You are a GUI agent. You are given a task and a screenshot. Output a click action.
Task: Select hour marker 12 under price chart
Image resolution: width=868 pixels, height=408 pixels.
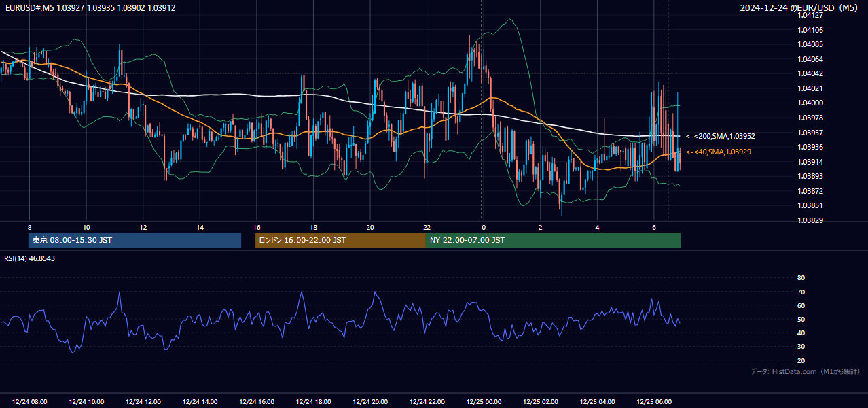(143, 227)
